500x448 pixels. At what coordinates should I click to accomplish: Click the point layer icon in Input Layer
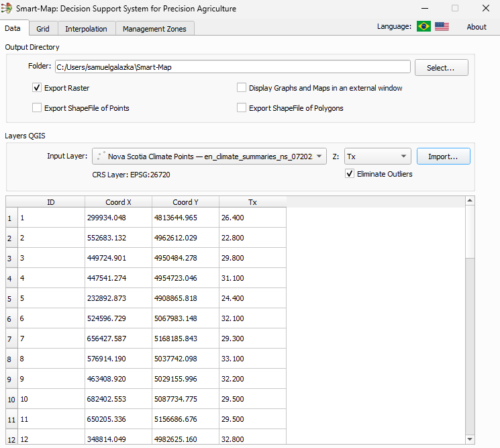(x=100, y=156)
